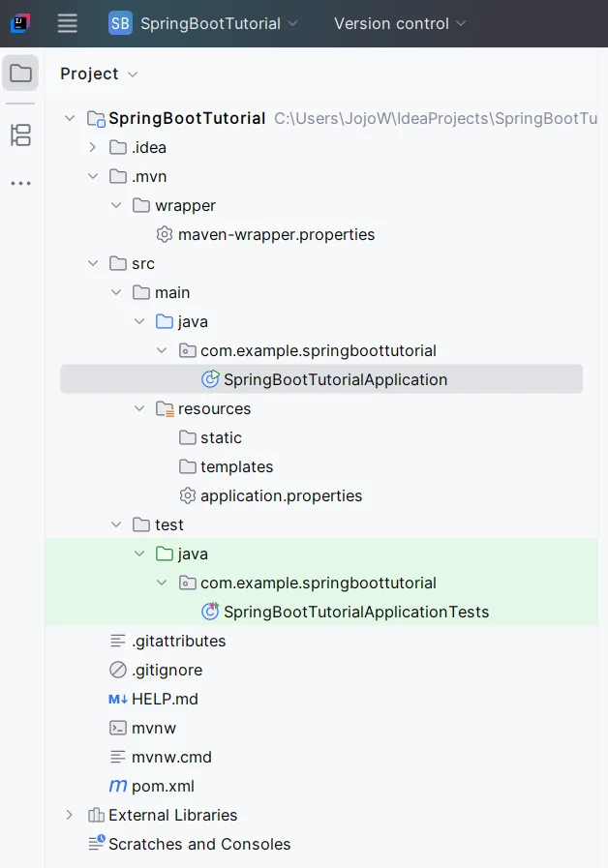Click the gear icon beside maven-wrapper.properties
Viewport: 608px width, 868px height.
pos(165,234)
